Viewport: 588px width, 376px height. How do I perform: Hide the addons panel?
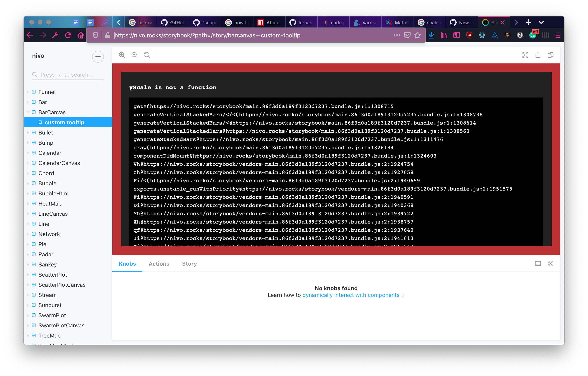(x=551, y=263)
